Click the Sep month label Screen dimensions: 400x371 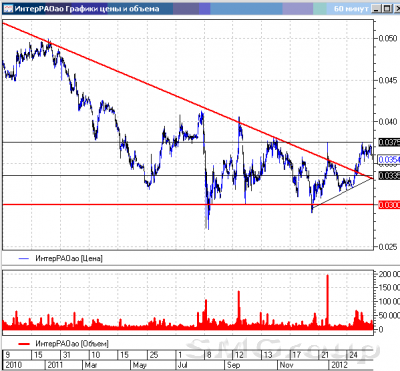click(233, 365)
